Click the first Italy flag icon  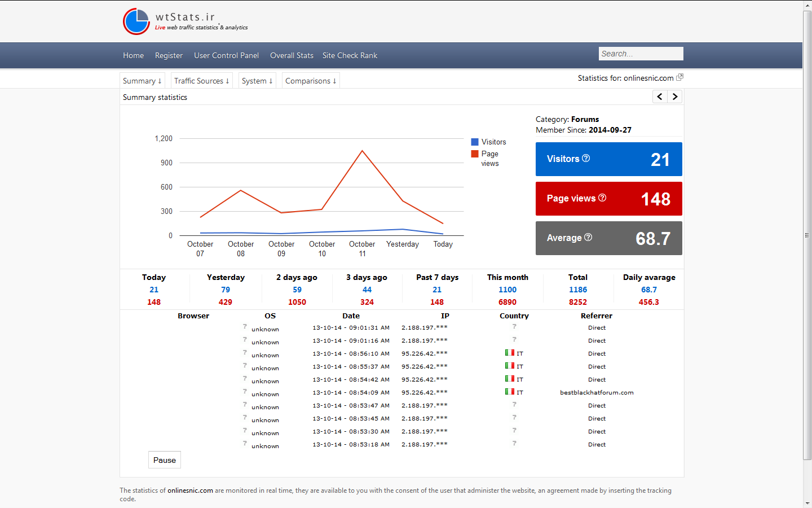pos(510,353)
